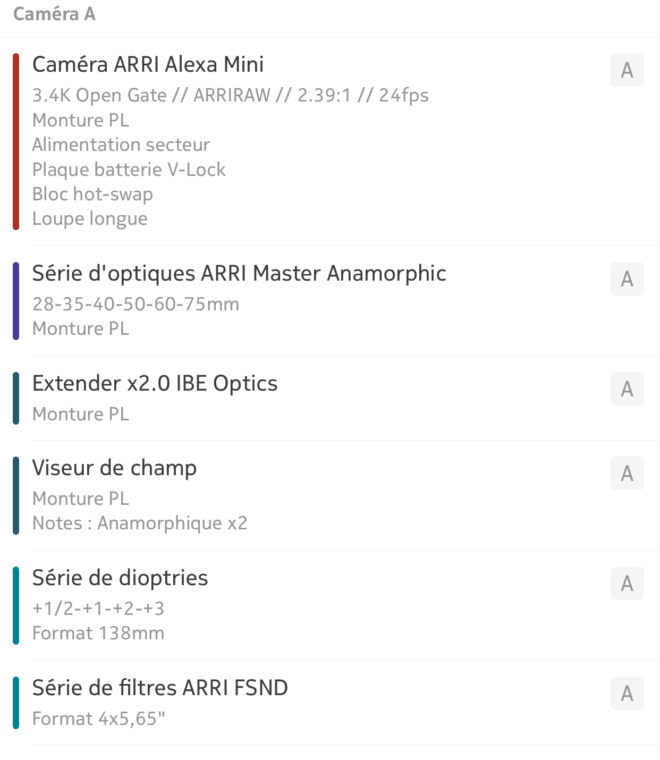Select the Caméra A section header

[x=54, y=14]
